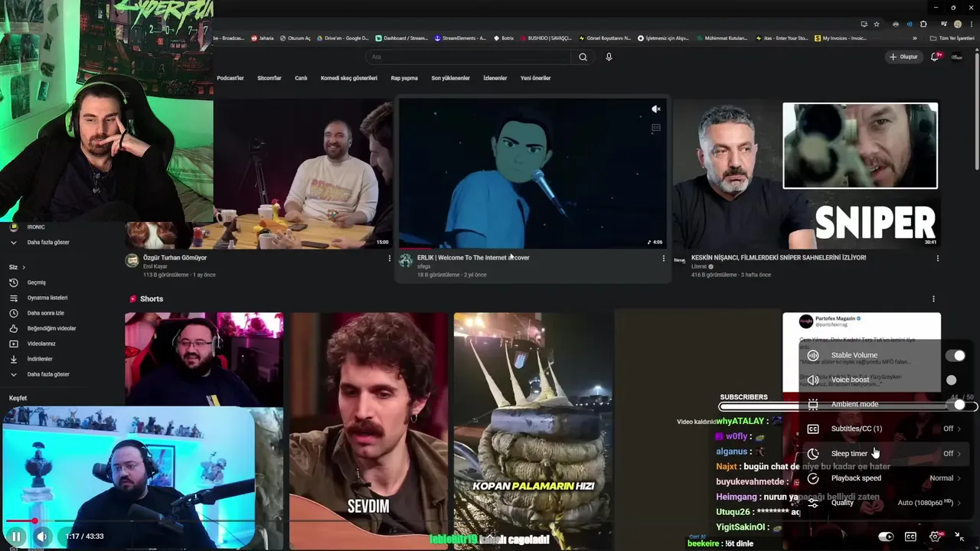Pause the video with the pause button
This screenshot has width=980, height=551.
point(15,536)
